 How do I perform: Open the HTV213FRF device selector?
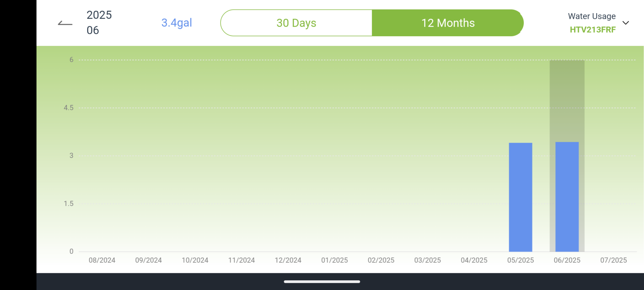pyautogui.click(x=593, y=30)
